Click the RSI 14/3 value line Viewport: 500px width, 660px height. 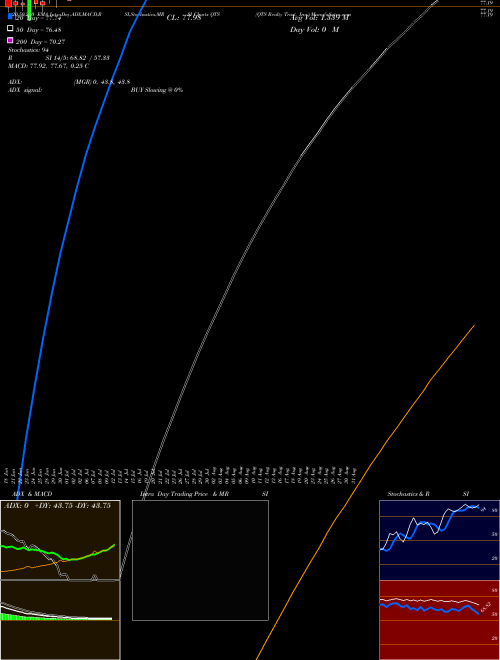point(59,58)
